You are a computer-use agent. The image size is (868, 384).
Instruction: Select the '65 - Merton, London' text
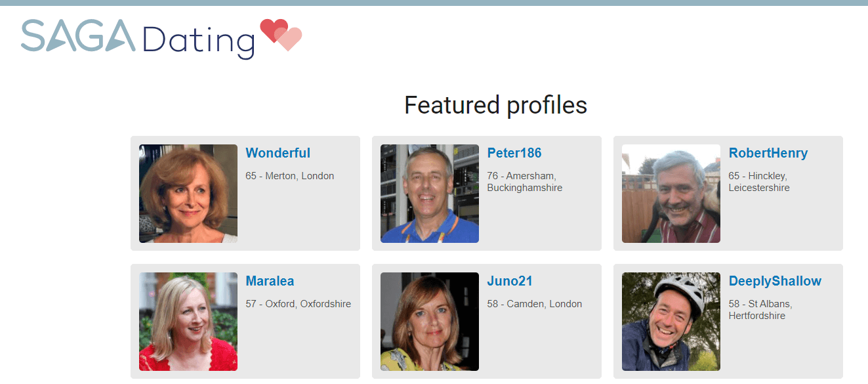pos(290,176)
